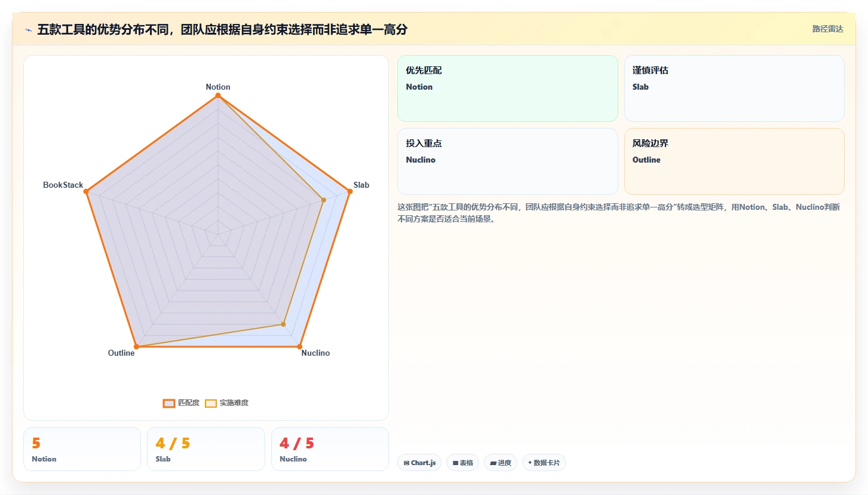The height and width of the screenshot is (495, 868).
Task: Toggle the 实施难度 legend item
Action: 227,403
